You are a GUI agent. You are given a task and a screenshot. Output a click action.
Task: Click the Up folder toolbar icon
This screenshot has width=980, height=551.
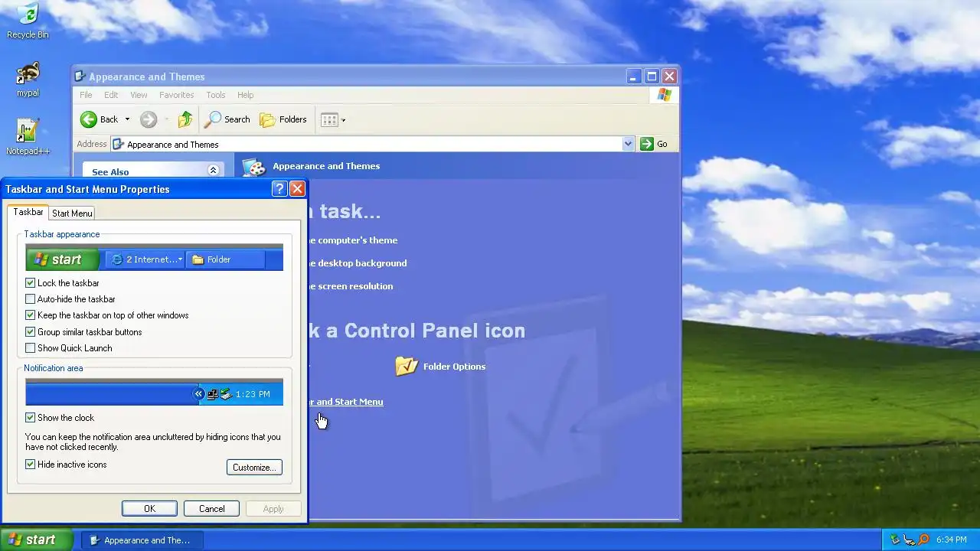[x=185, y=119]
